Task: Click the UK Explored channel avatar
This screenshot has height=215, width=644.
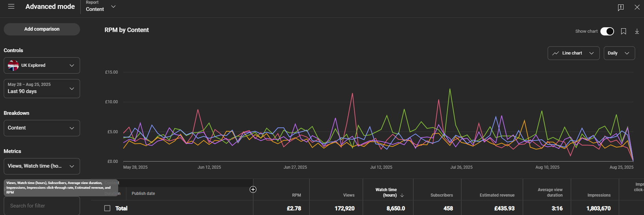Action: point(13,65)
